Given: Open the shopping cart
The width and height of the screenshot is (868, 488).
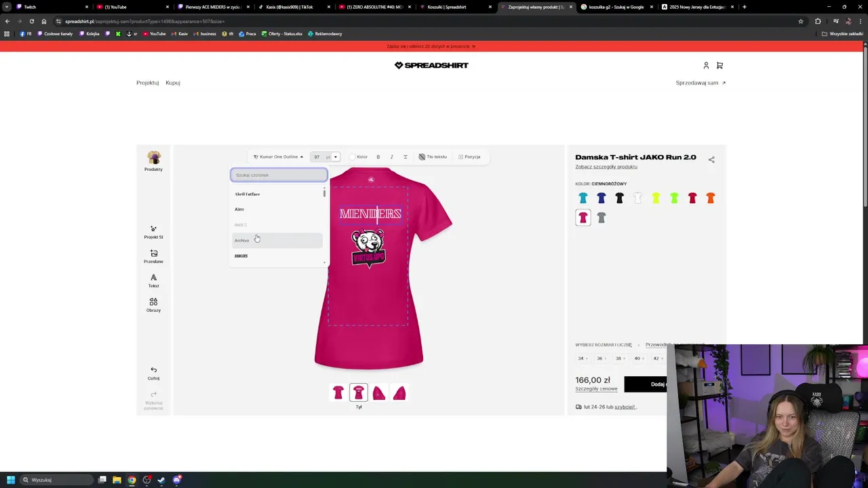Looking at the screenshot, I should pos(720,65).
